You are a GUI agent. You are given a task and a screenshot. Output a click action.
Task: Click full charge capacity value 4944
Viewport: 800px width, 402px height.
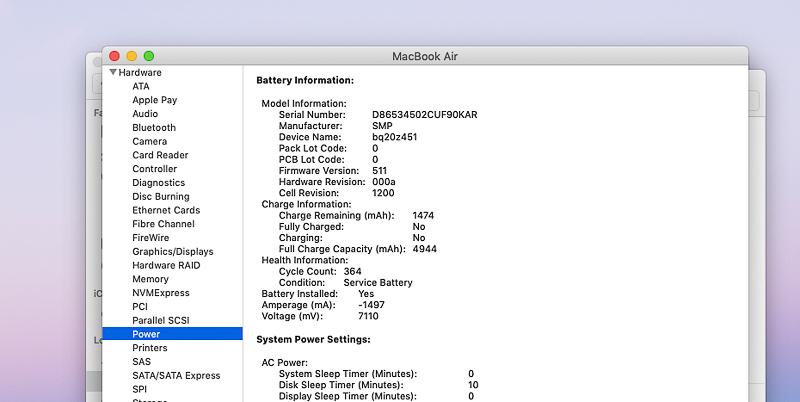(424, 249)
